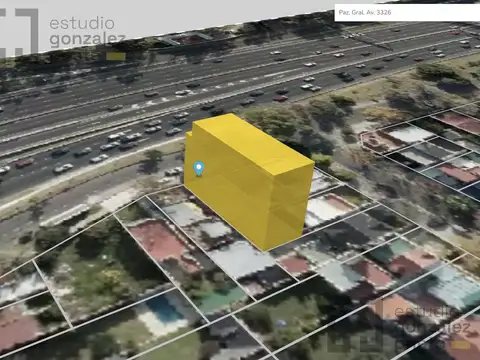The image size is (480, 360).
Task: Click the blue location pin marker
Action: [199, 168]
